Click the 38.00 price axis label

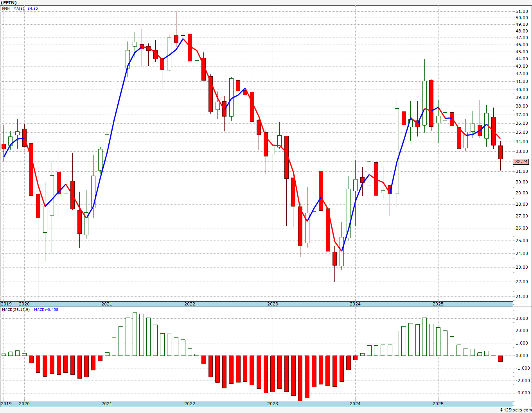(x=521, y=106)
